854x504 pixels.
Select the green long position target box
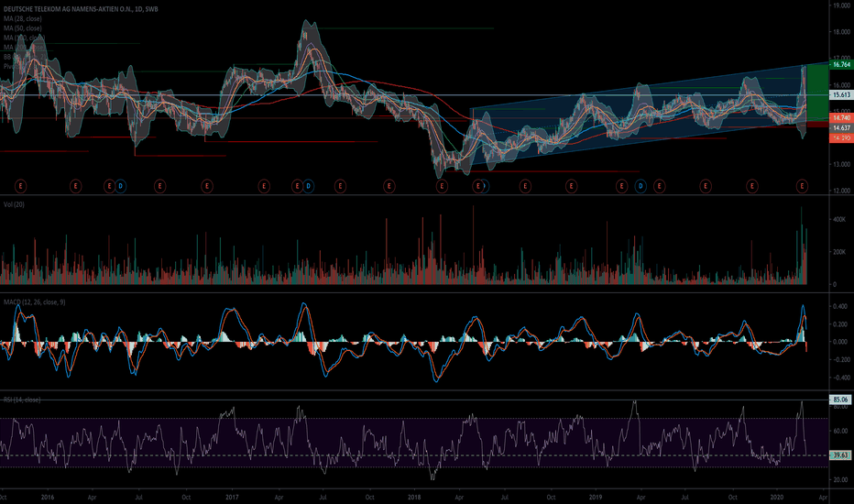coord(817,92)
